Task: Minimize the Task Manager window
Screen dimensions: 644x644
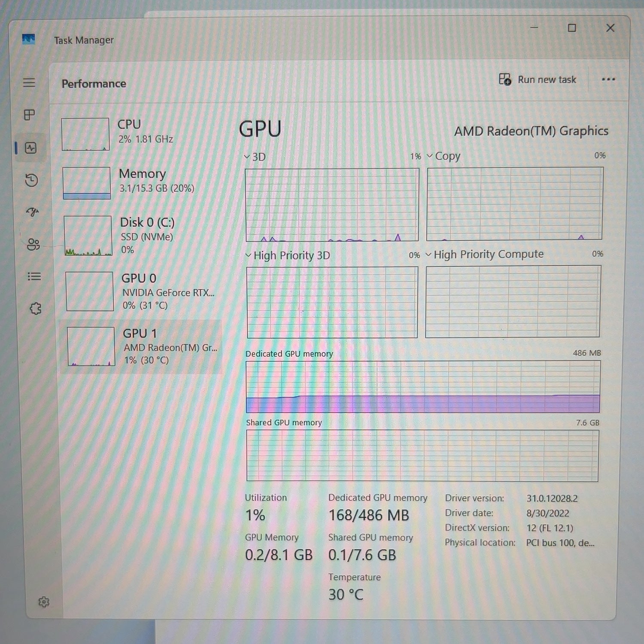Action: click(x=534, y=27)
